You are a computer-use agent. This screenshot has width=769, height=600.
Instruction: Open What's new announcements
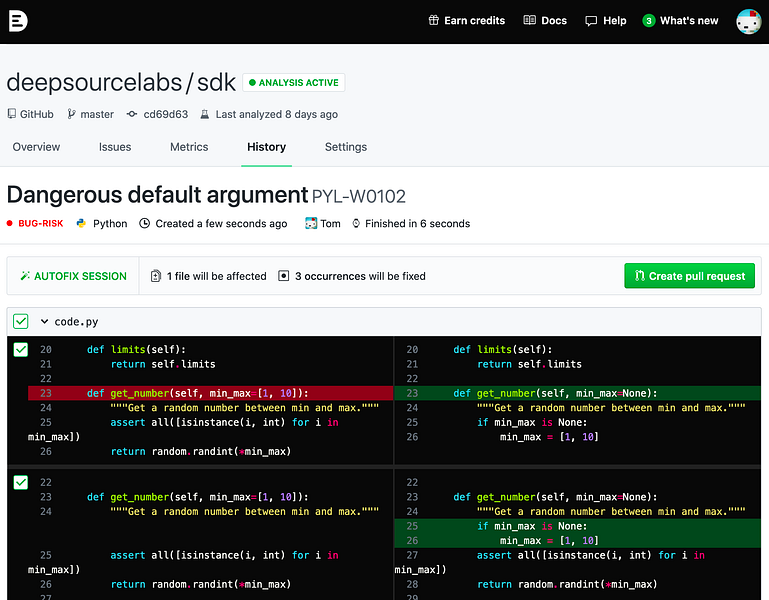click(680, 21)
